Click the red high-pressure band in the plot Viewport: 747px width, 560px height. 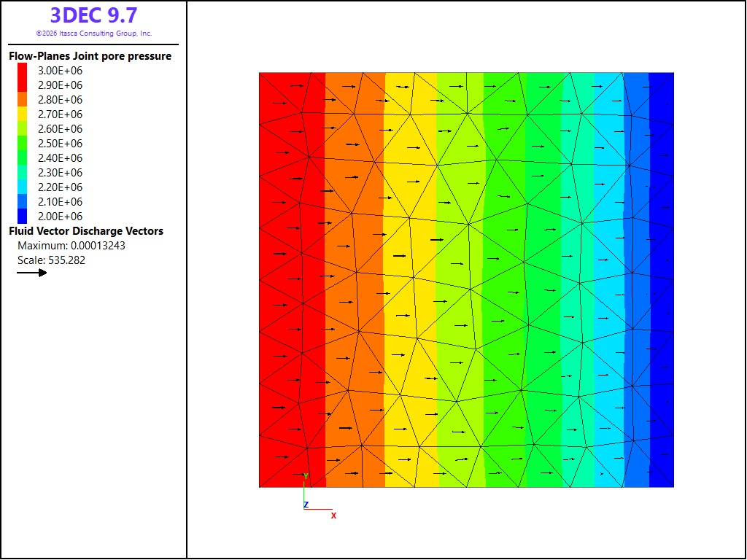(292, 280)
